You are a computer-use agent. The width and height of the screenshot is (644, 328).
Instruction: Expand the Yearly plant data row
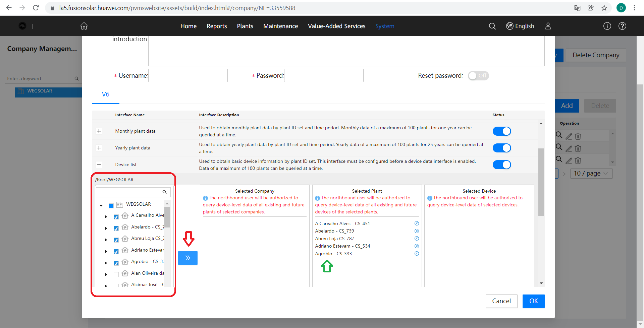tap(99, 148)
